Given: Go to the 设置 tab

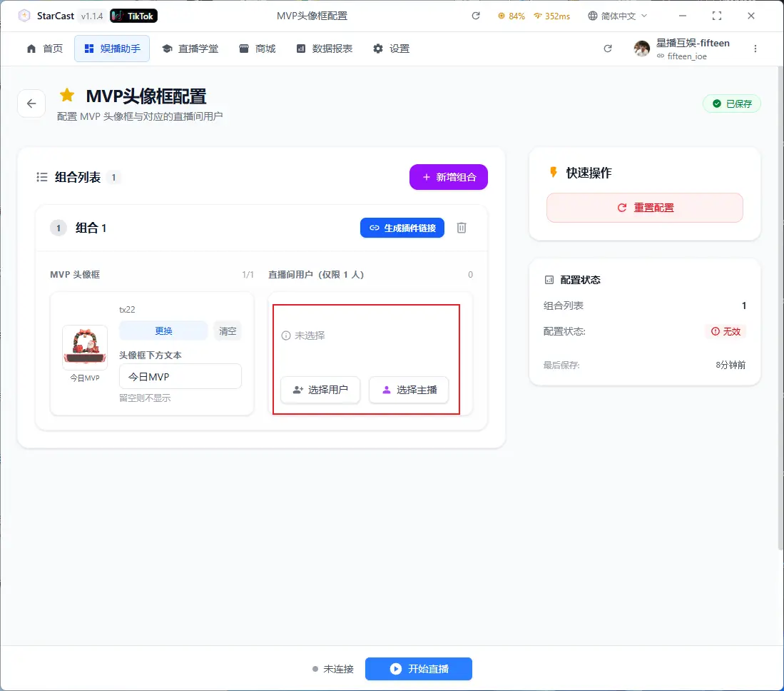Looking at the screenshot, I should pos(392,49).
